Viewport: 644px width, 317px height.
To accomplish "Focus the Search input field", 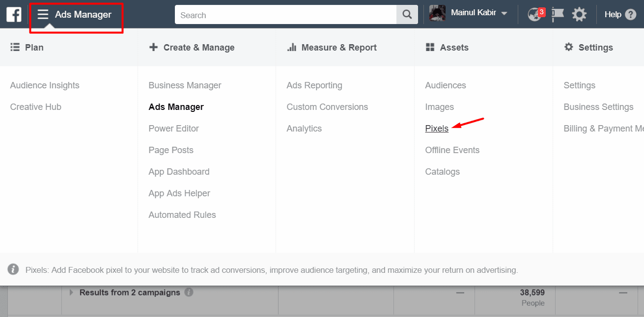I will click(286, 15).
